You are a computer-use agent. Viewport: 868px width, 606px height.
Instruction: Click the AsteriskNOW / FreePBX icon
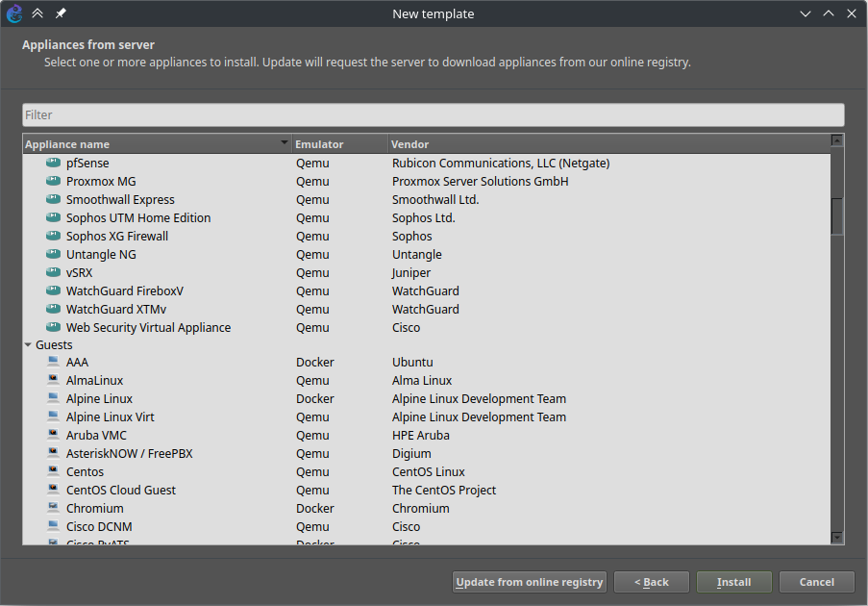pyautogui.click(x=53, y=453)
